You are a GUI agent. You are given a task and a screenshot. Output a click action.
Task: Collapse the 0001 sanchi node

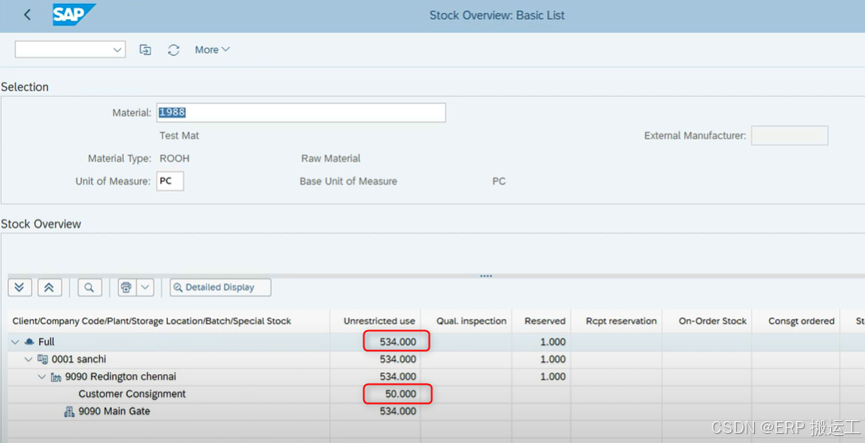click(29, 360)
